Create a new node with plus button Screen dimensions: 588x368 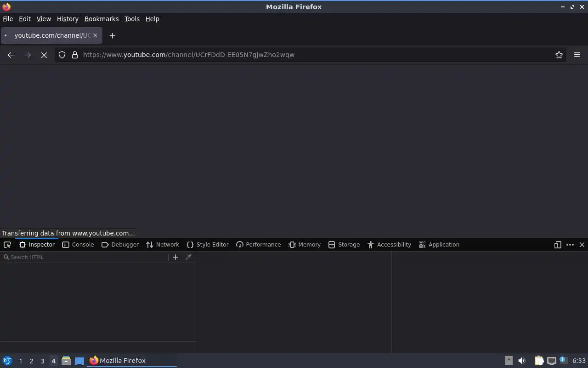tap(175, 257)
